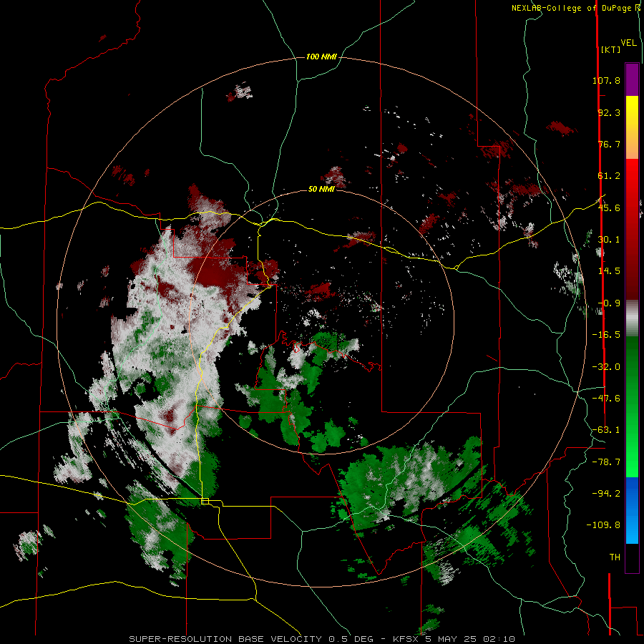
Task: Click the 14.5 velocity scale value
Action: (609, 271)
